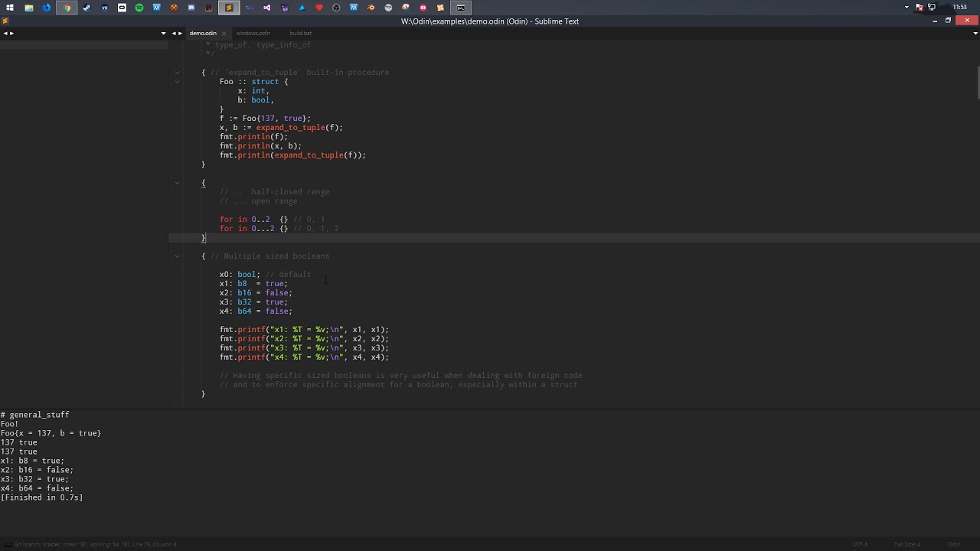Open the Windows Start menu
Image resolution: width=980 pixels, height=551 pixels.
10,8
